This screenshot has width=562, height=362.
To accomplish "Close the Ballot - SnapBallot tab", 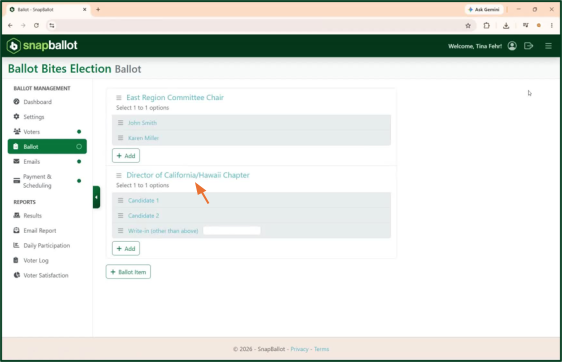I will point(85,9).
